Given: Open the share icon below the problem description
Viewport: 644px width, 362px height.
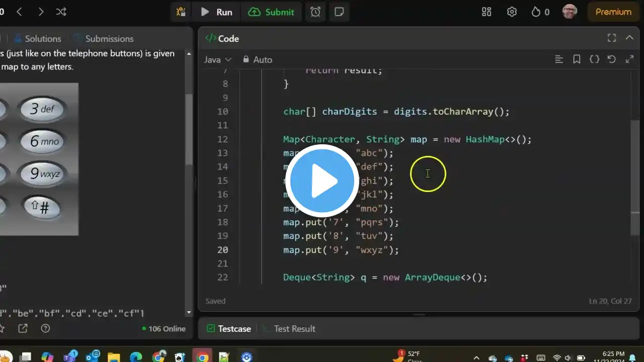Looking at the screenshot, I should point(23,328).
